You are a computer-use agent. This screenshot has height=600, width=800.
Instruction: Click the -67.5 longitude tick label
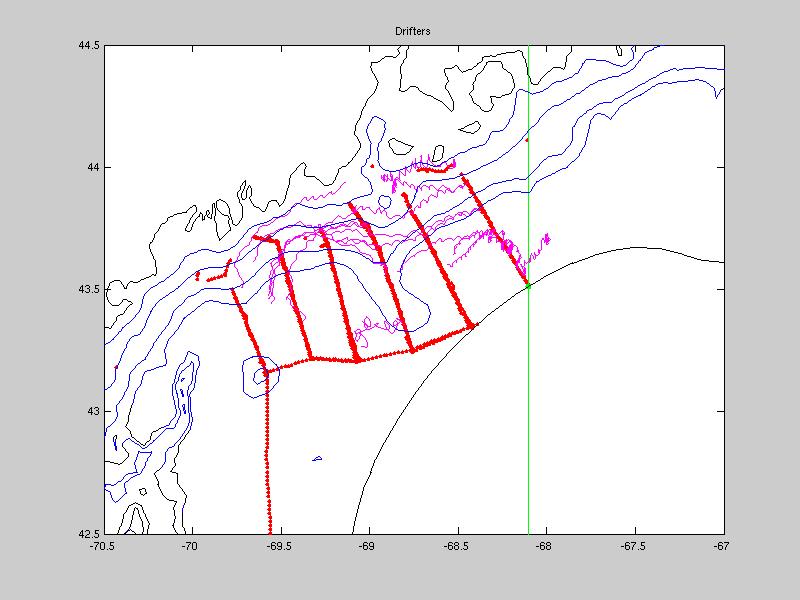click(635, 546)
